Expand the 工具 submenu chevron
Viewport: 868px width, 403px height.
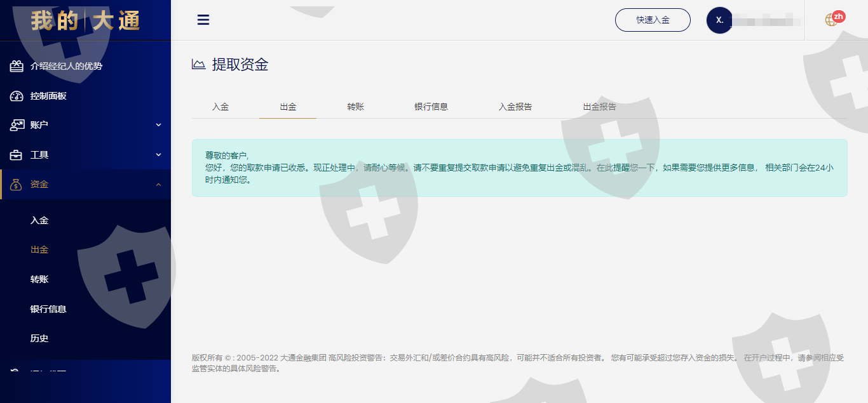point(158,155)
